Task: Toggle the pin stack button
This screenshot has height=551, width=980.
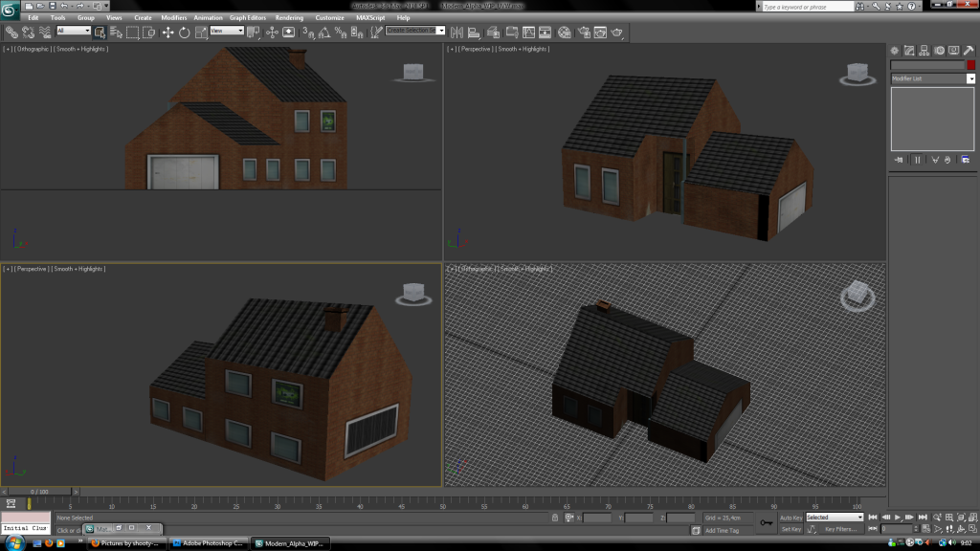Action: [899, 160]
